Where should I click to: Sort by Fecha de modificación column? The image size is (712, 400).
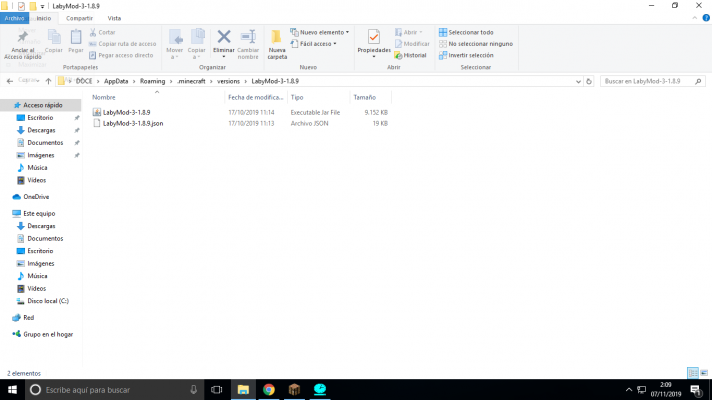[x=255, y=97]
